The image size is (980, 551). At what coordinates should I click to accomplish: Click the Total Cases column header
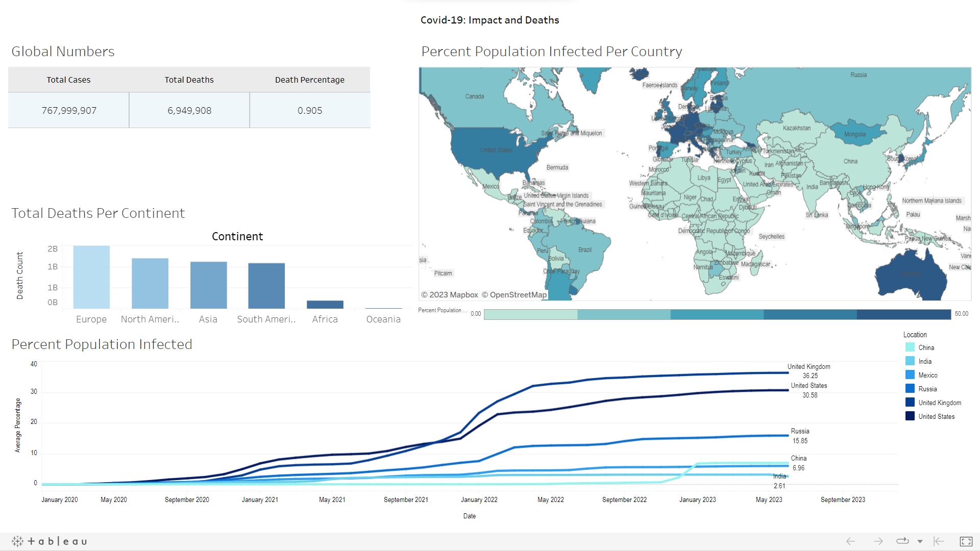coord(68,80)
